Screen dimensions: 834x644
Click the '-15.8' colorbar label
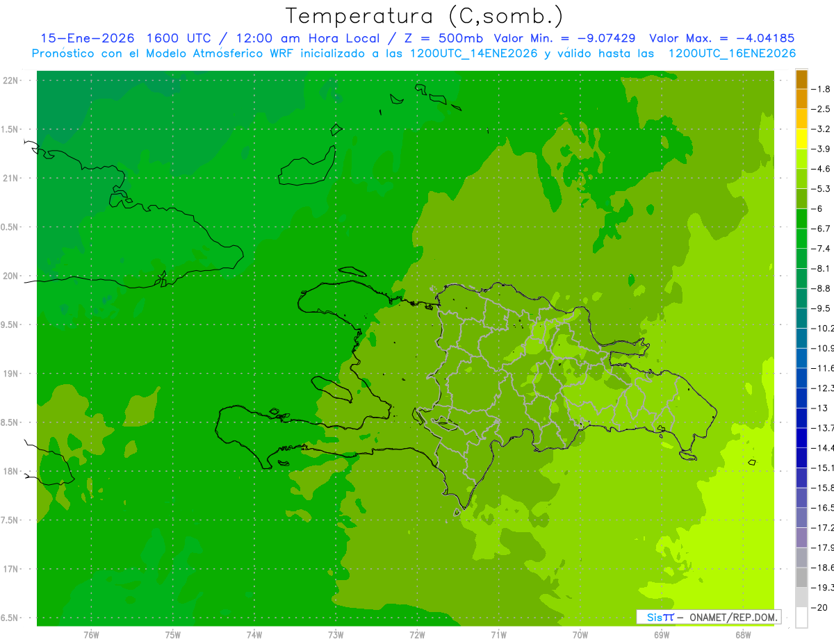pyautogui.click(x=823, y=488)
